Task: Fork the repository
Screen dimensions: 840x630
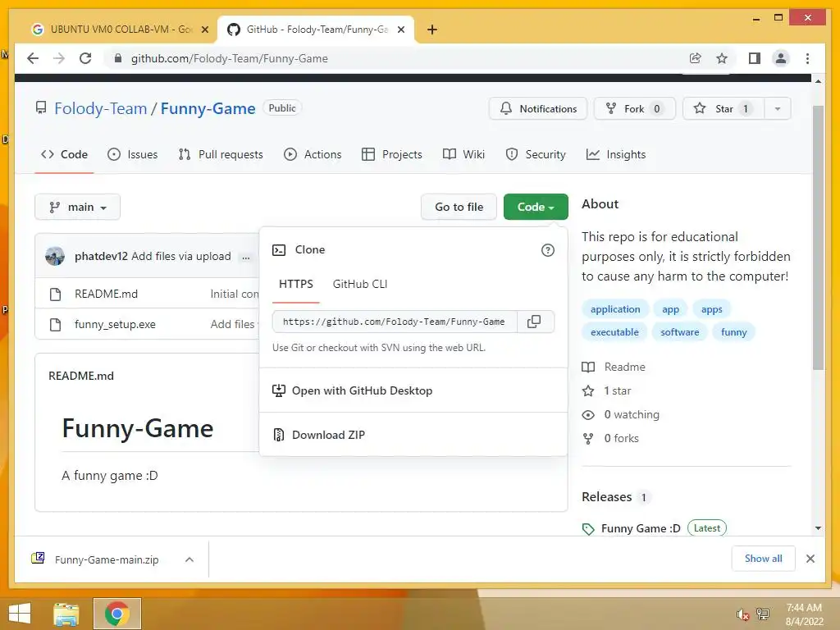Action: coord(635,109)
